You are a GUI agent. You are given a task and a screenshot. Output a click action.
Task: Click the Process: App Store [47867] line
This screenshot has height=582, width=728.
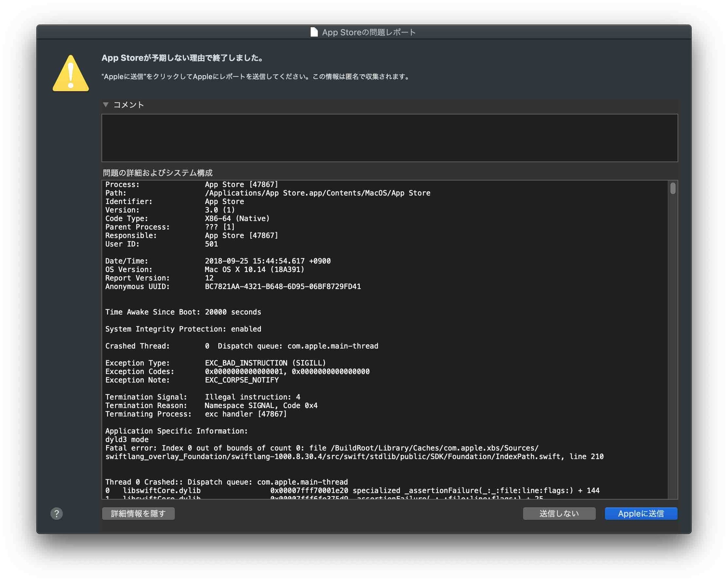tap(191, 185)
